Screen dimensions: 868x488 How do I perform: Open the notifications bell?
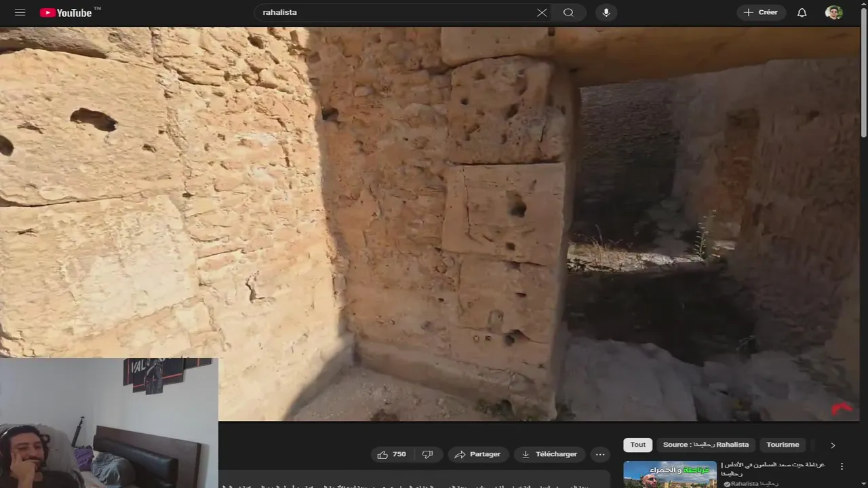tap(802, 12)
